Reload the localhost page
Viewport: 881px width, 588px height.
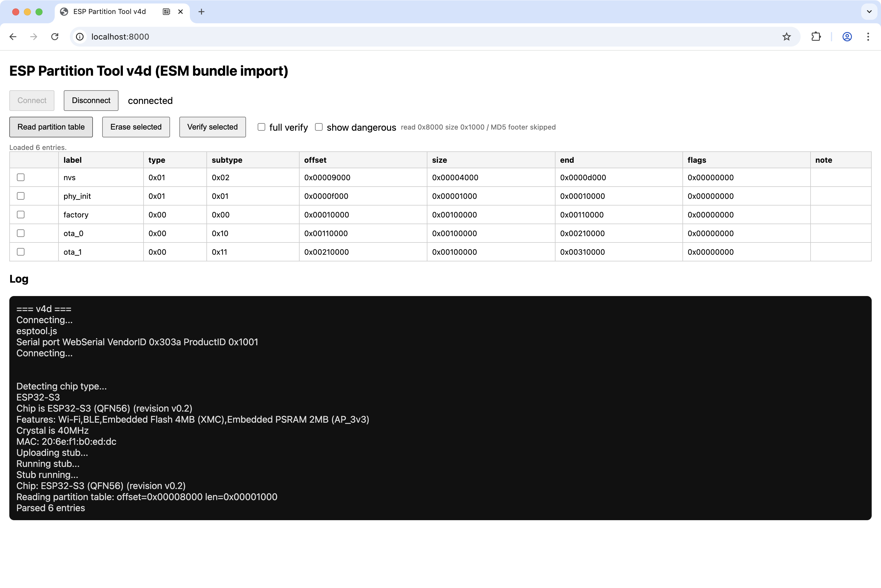[55, 37]
